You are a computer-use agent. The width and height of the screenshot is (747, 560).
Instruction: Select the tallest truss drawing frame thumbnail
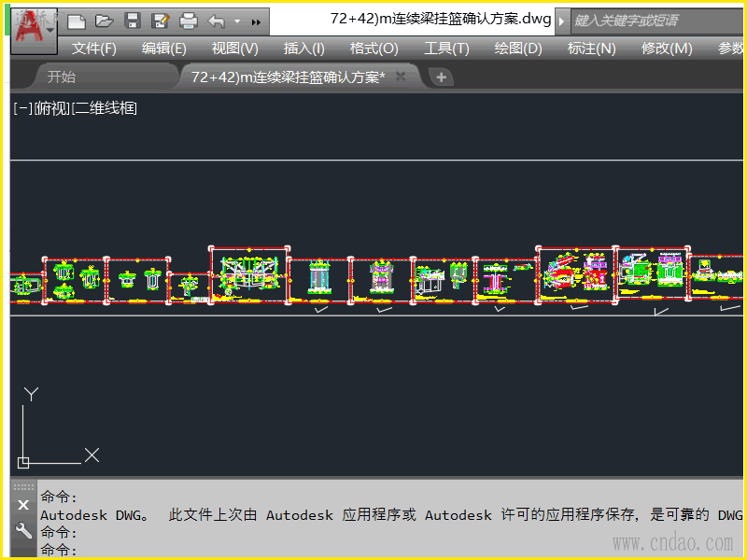click(249, 274)
